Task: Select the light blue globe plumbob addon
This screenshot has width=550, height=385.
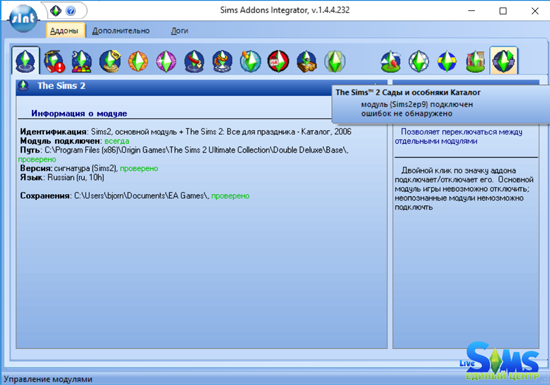Action: 250,61
